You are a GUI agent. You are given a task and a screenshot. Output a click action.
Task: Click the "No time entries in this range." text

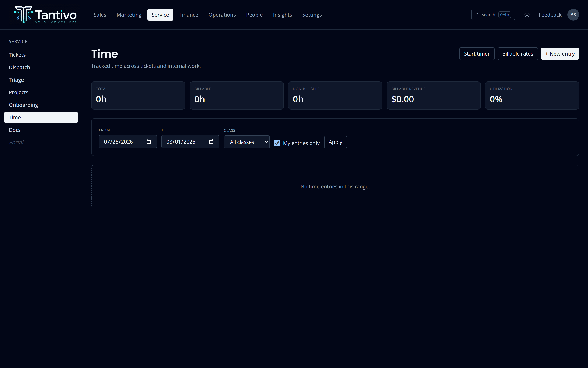(x=335, y=187)
